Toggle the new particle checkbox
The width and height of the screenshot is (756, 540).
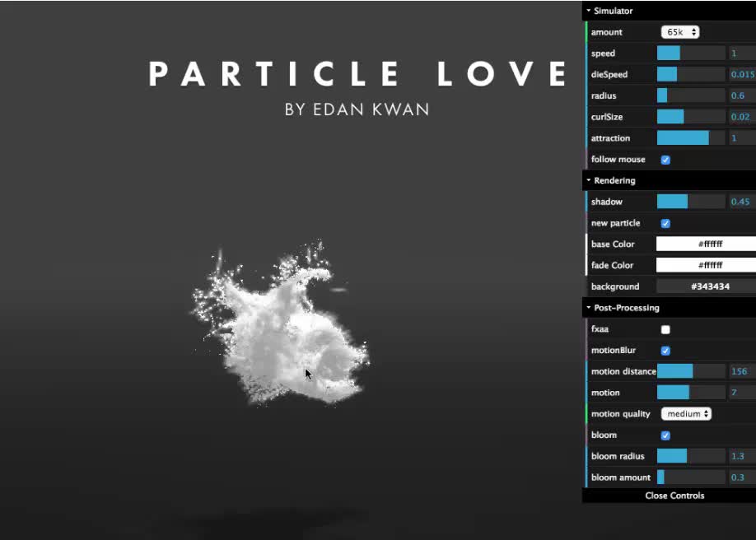click(x=665, y=223)
